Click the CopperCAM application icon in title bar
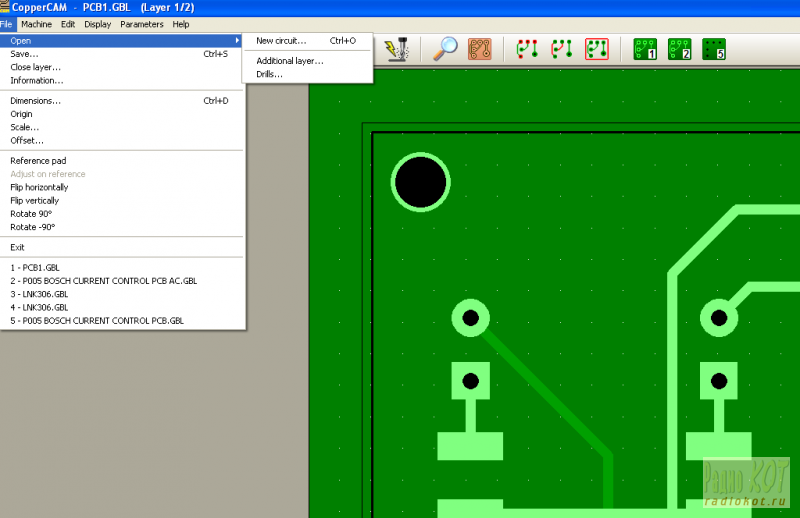The image size is (800, 518). click(x=5, y=7)
